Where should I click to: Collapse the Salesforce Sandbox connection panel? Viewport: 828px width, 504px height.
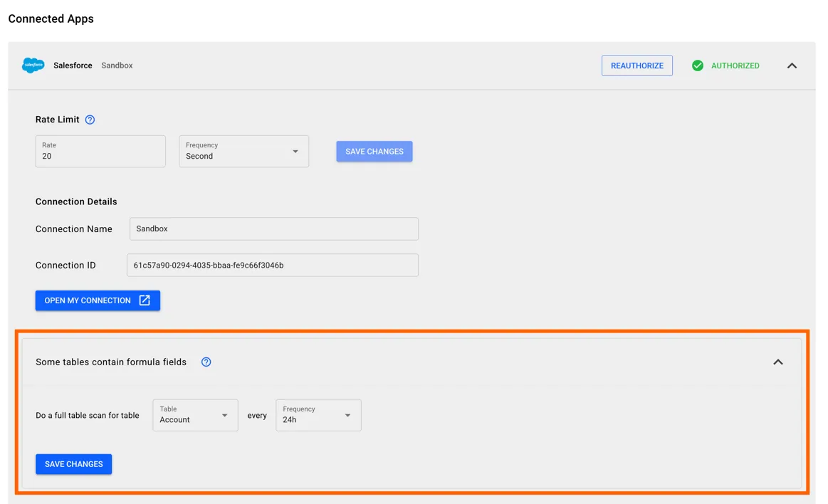[x=792, y=66]
